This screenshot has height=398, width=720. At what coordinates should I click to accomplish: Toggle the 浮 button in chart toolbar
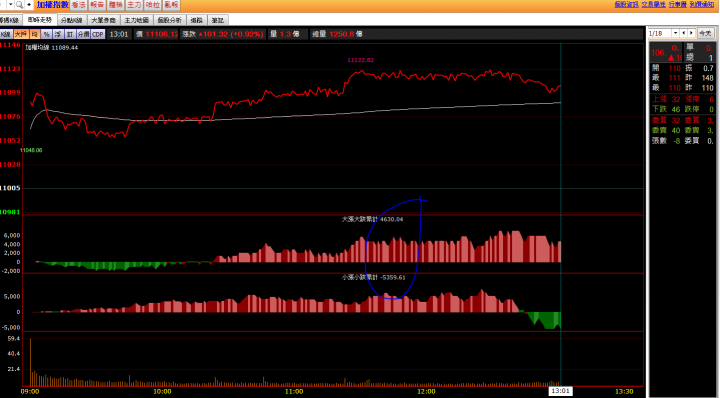(x=58, y=34)
